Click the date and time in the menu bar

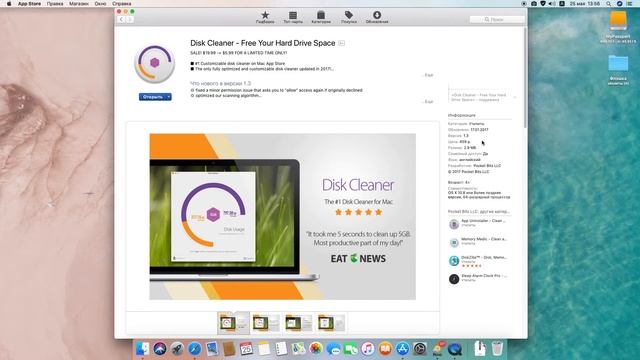pyautogui.click(x=585, y=4)
